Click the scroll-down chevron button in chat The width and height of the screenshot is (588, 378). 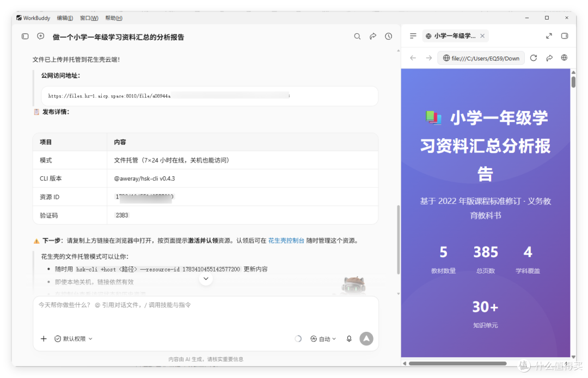tap(206, 278)
